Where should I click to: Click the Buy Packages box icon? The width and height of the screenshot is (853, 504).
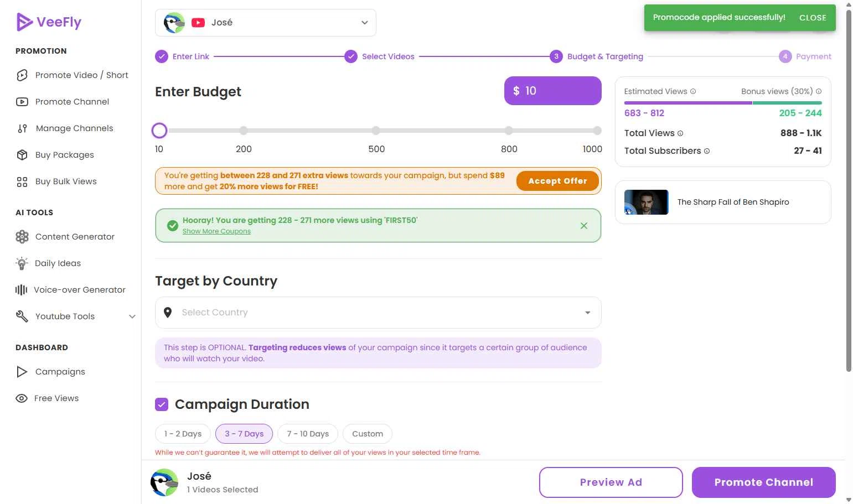pyautogui.click(x=22, y=155)
